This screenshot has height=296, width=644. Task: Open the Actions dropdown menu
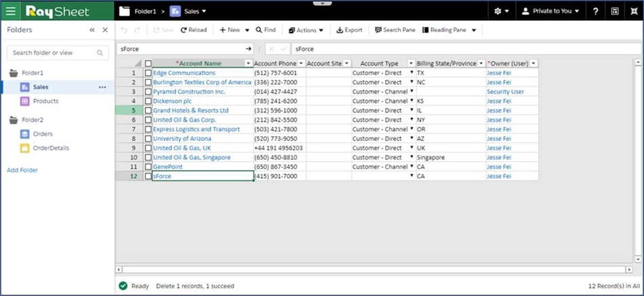click(306, 30)
